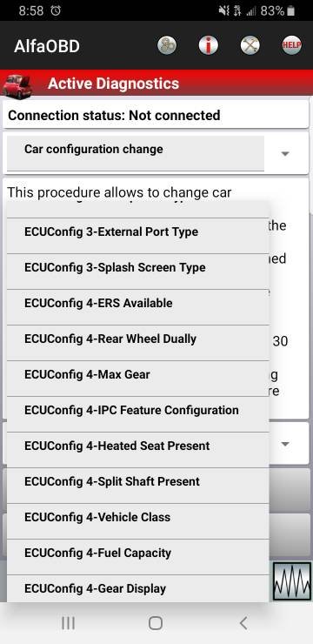
Task: Tap the red HELP icon
Action: tap(291, 45)
